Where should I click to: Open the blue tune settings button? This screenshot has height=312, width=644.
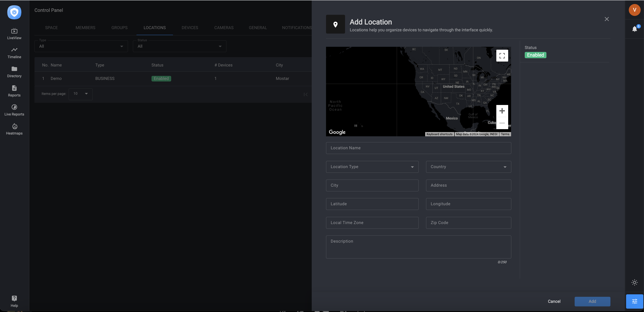pos(635,301)
